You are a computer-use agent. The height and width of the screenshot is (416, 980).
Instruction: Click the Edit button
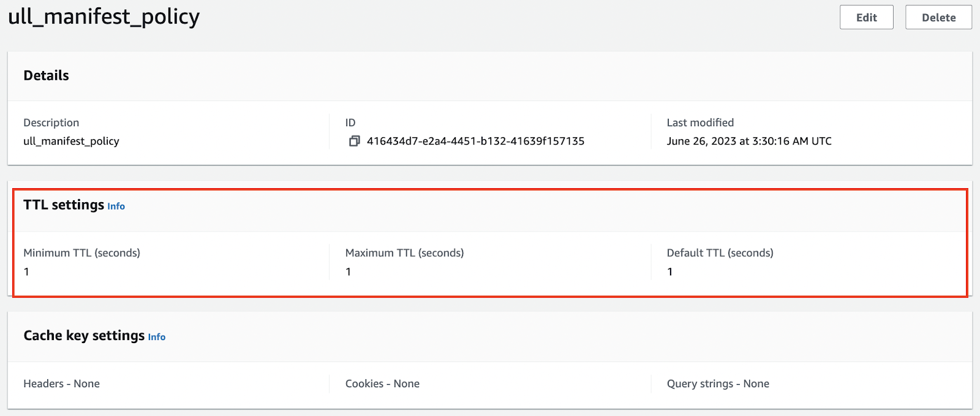click(x=866, y=18)
